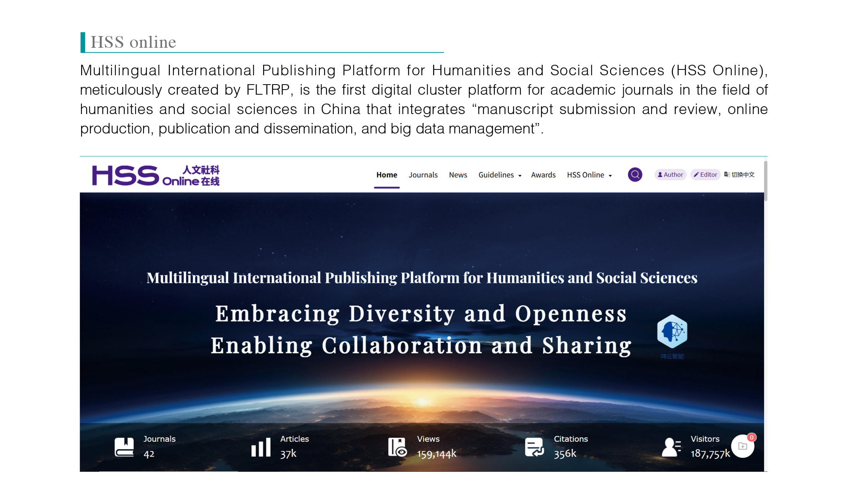
Task: Click the Multilingual International Publishing Platform banner title
Action: [422, 278]
